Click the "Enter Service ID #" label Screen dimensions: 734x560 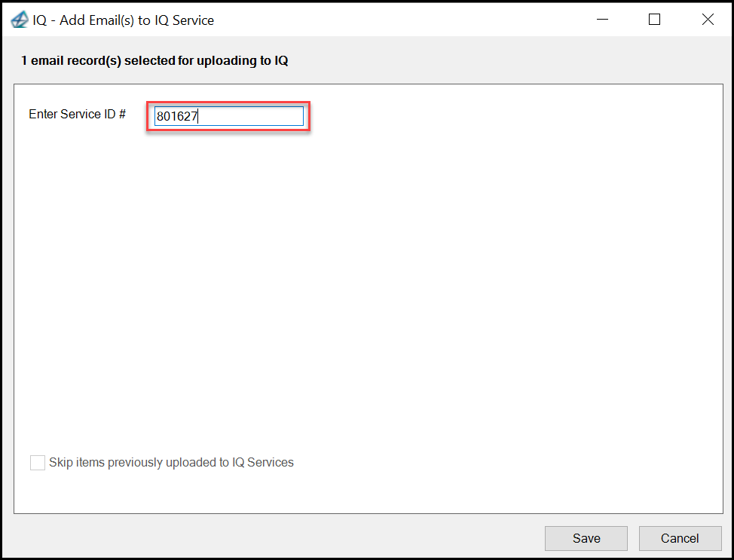tap(77, 115)
